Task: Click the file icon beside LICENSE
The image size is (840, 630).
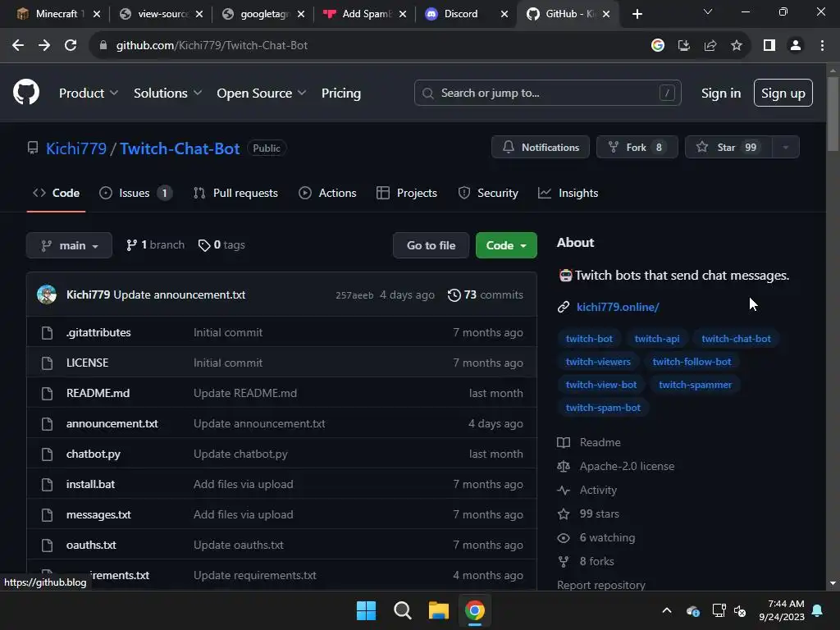Action: coord(47,363)
